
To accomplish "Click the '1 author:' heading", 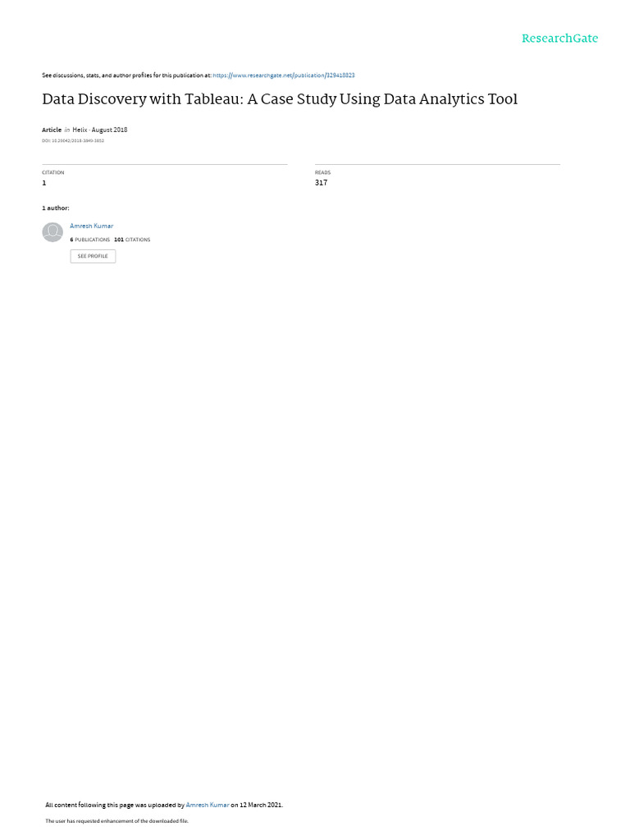I will click(56, 208).
